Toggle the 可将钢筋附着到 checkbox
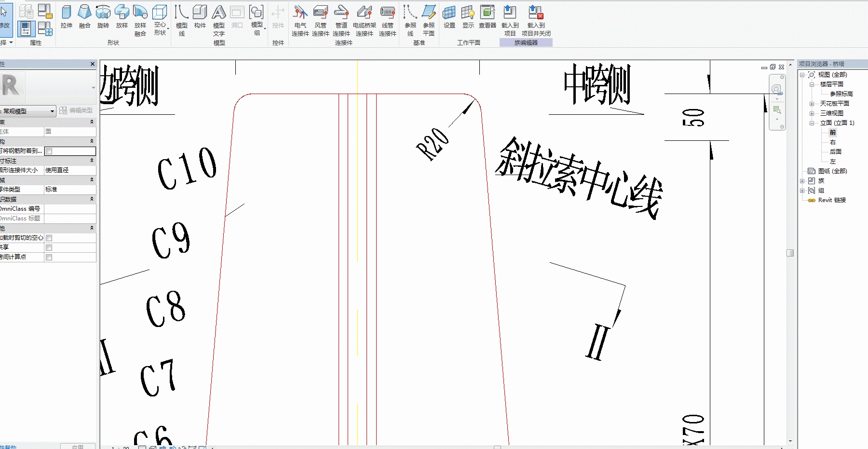 [49, 151]
